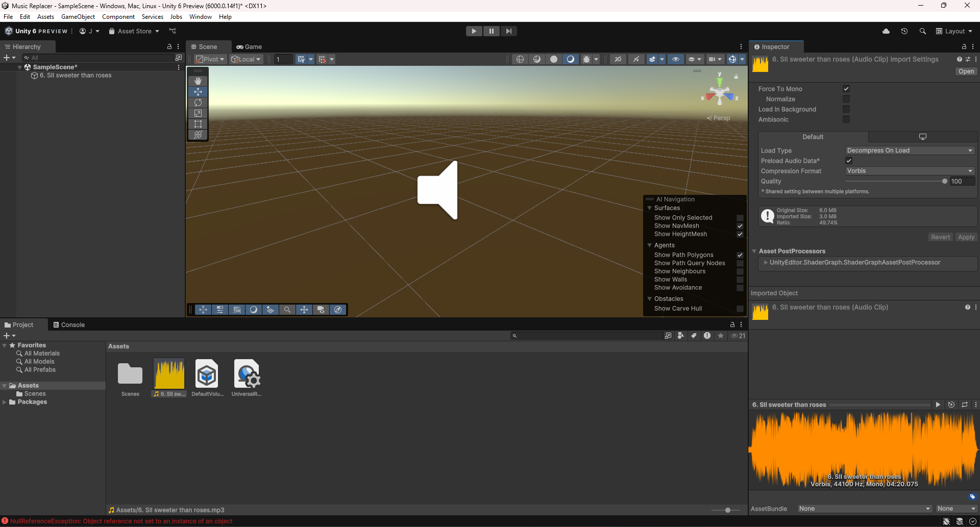Open the Asset Store button
This screenshot has width=980, height=527.
point(134,31)
